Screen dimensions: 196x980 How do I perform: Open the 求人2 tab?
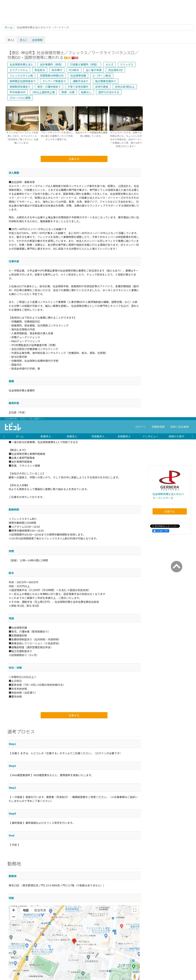[x=23, y=40]
